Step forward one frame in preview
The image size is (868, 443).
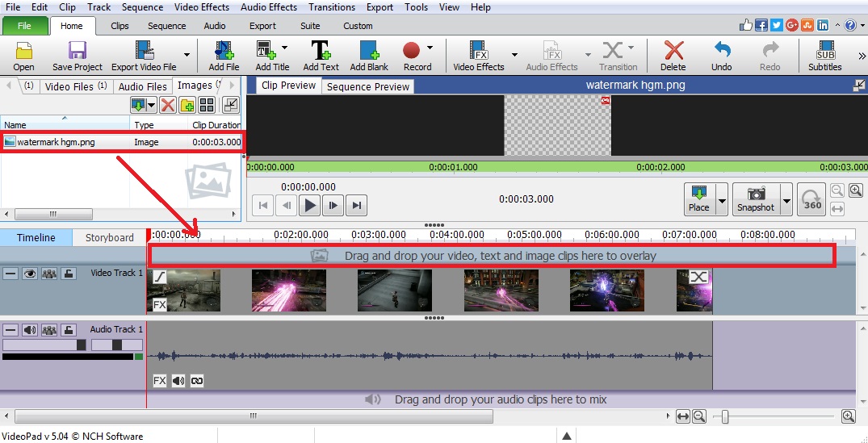tap(333, 206)
